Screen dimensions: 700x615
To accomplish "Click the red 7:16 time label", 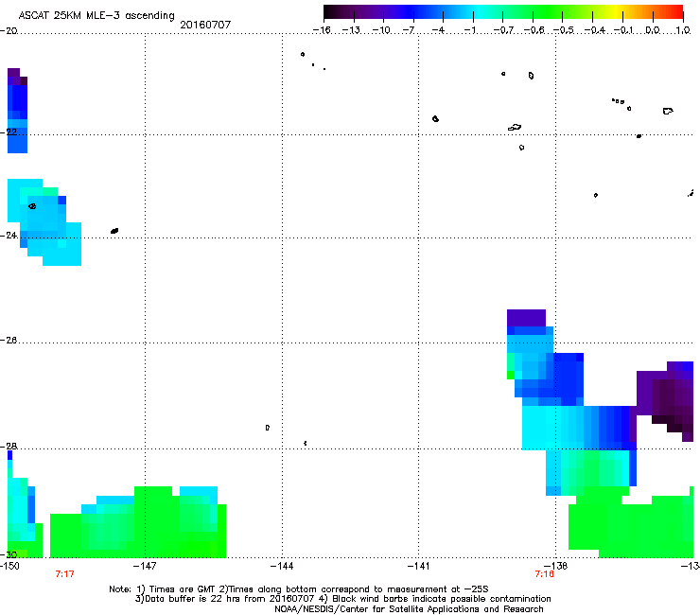I will click(x=544, y=574).
